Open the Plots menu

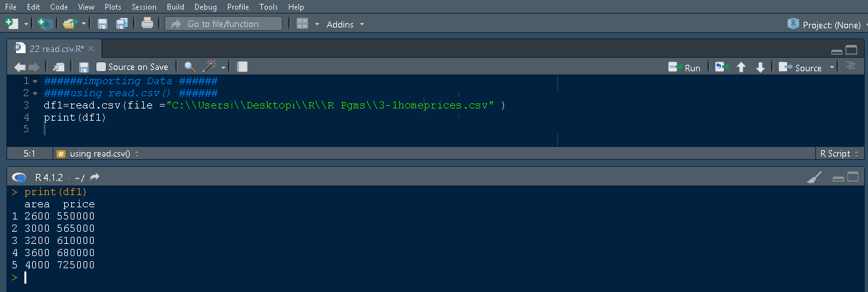pos(113,6)
